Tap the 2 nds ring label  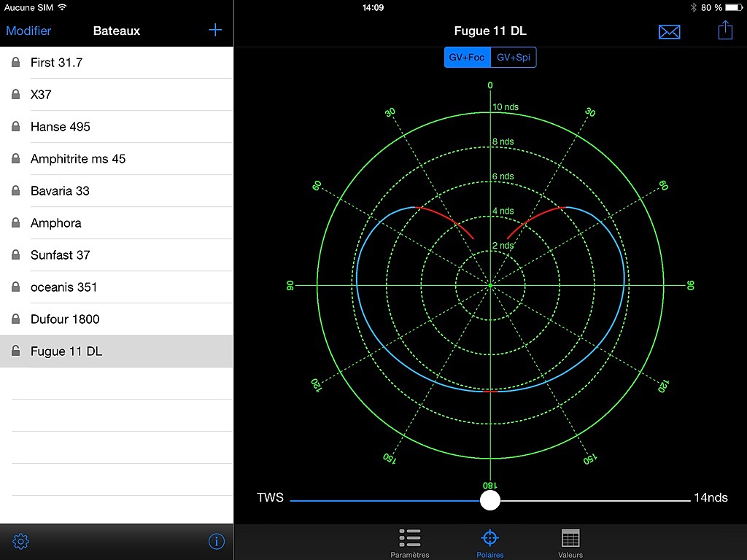click(x=503, y=246)
